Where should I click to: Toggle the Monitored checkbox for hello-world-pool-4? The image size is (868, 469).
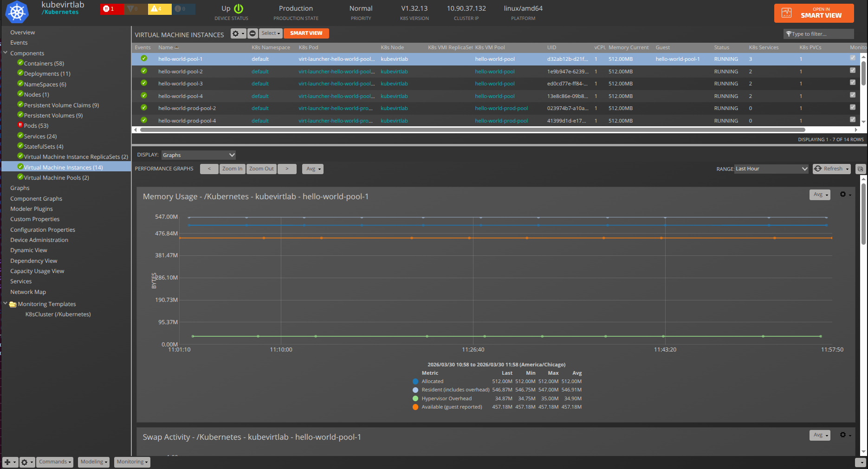[x=853, y=95]
